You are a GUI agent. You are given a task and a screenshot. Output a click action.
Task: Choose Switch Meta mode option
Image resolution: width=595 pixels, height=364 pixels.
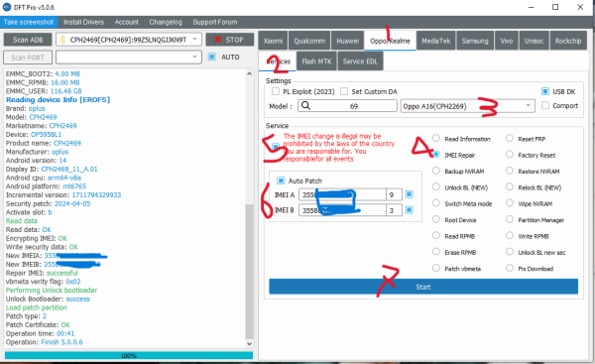pyautogui.click(x=436, y=203)
